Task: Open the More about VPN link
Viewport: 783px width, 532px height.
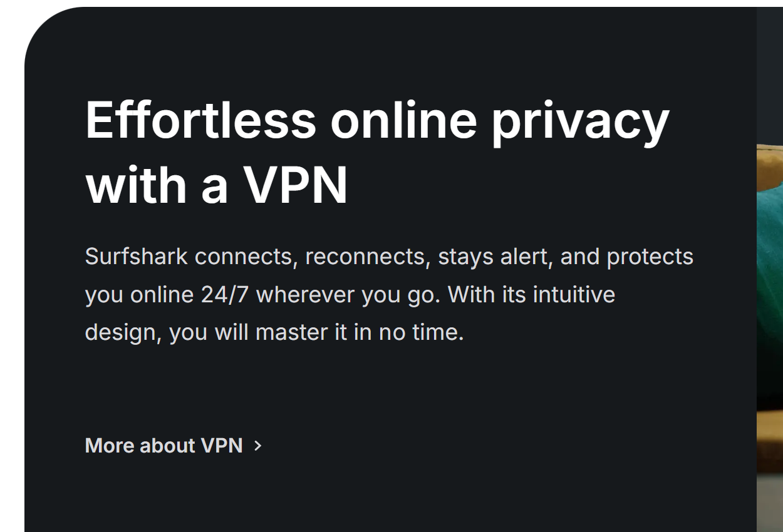Action: point(163,446)
